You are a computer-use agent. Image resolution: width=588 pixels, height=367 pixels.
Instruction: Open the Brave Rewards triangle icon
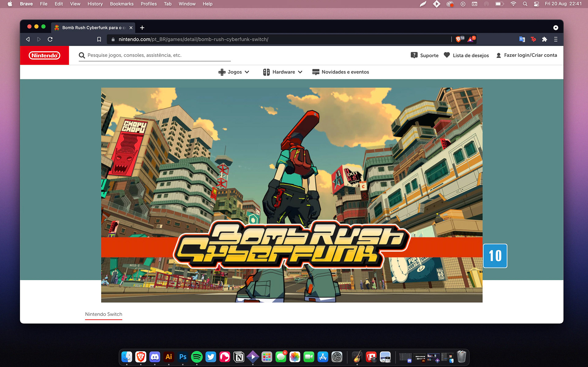[470, 39]
